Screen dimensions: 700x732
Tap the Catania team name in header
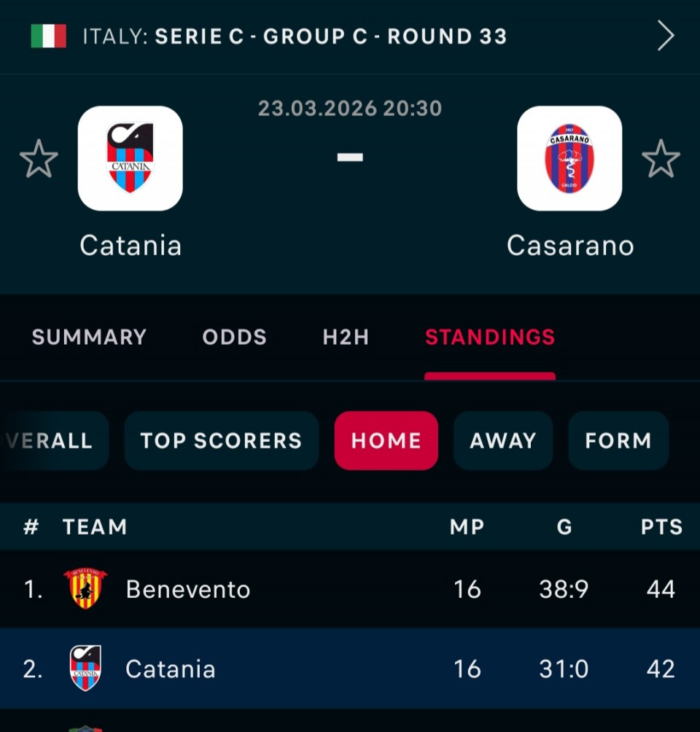click(131, 246)
